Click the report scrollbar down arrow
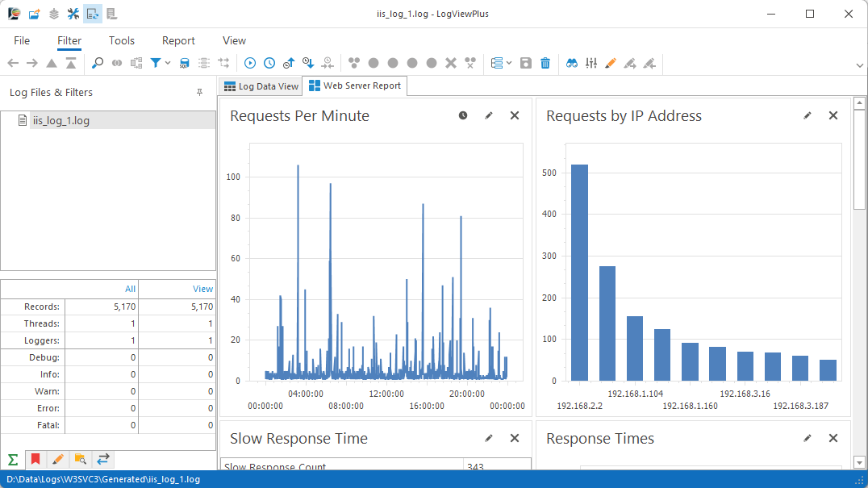This screenshot has height=488, width=868. coord(859,462)
